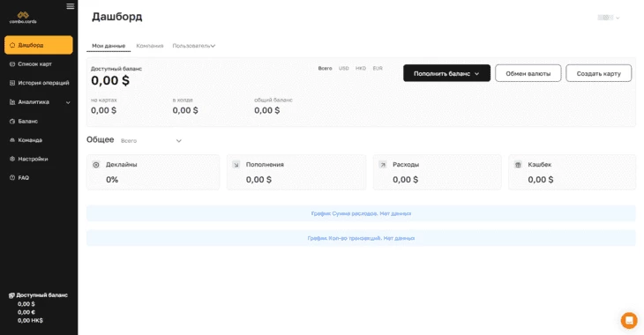Click sidebar balance 0,00 € line
This screenshot has height=335, width=644.
(26, 312)
